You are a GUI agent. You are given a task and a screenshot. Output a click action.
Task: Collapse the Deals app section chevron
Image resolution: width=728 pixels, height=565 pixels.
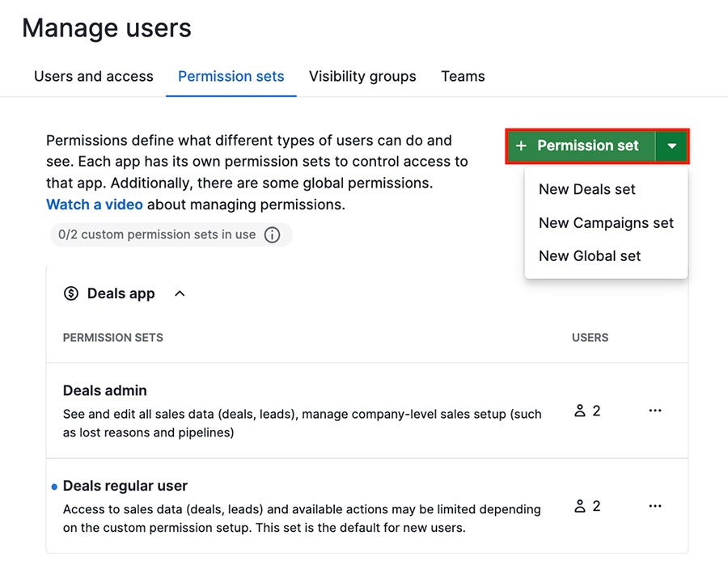tap(180, 293)
